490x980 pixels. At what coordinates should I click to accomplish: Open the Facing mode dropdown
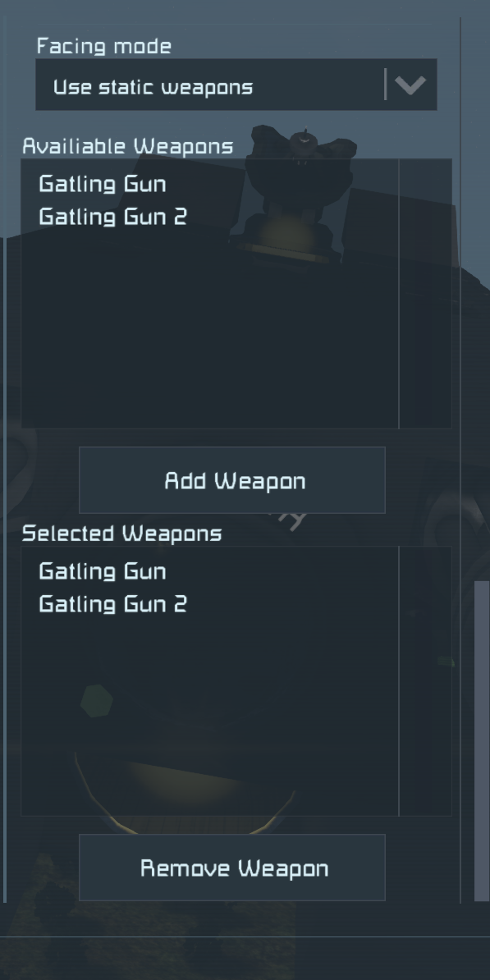tap(236, 85)
